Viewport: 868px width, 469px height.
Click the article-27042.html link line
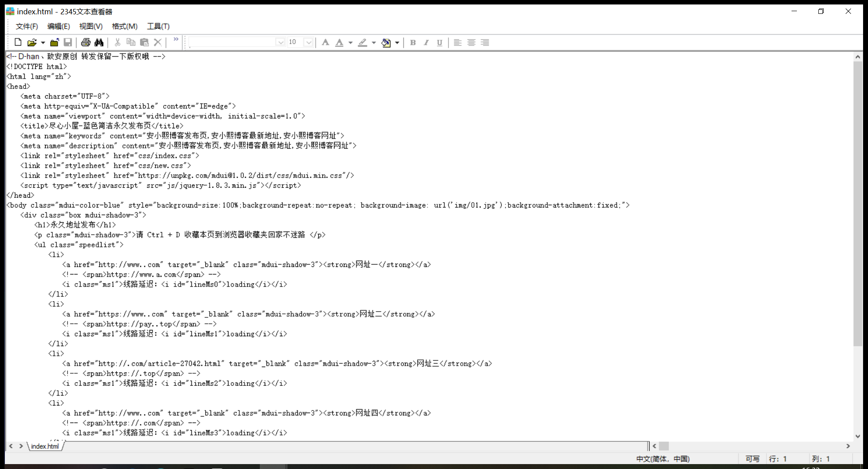(277, 364)
